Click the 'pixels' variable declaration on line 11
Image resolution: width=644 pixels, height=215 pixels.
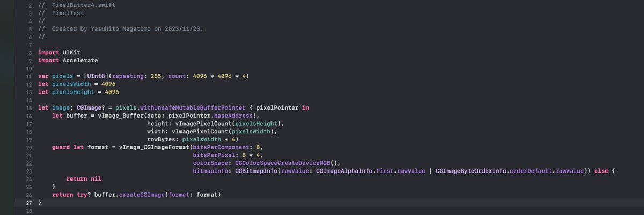(62, 76)
